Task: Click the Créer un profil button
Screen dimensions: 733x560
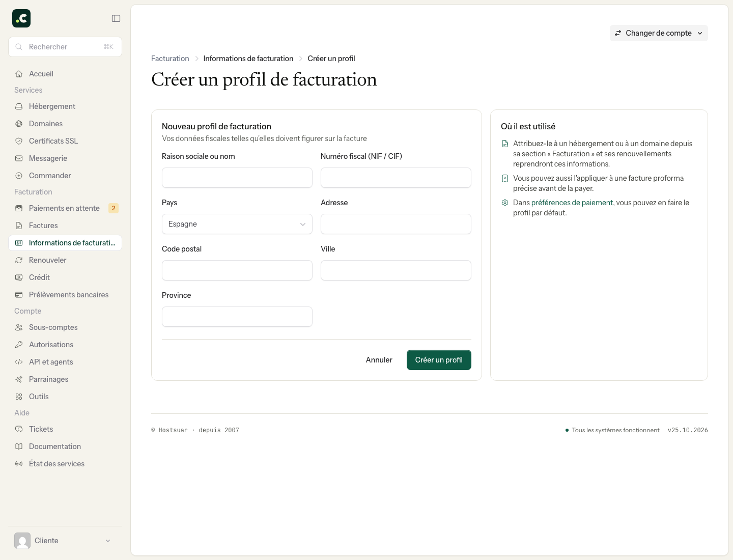Action: point(439,360)
